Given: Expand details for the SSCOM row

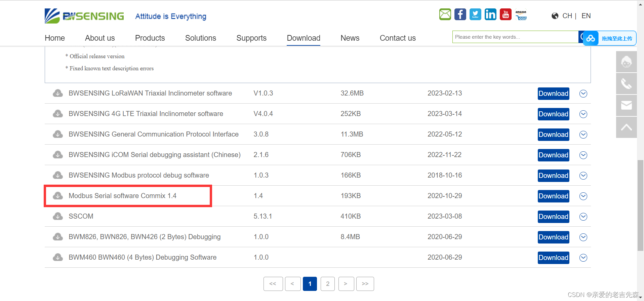Looking at the screenshot, I should coord(583,217).
